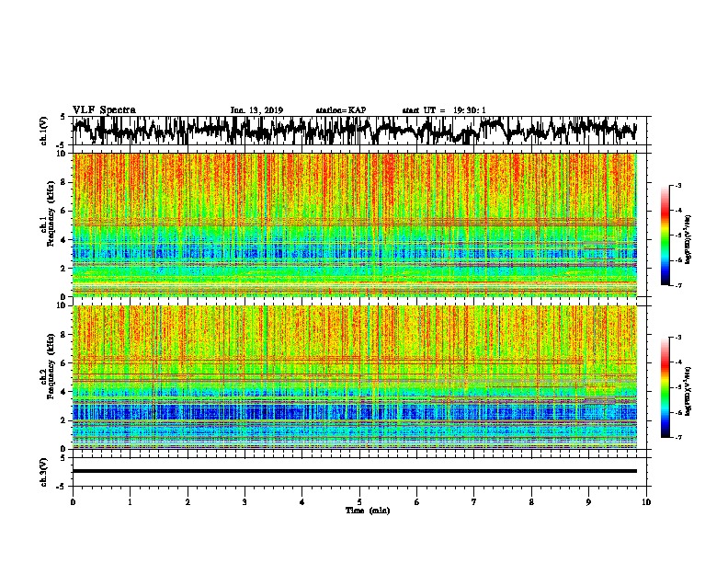Click the "8" kHz tick on ch.2 spectrogram

[64, 335]
